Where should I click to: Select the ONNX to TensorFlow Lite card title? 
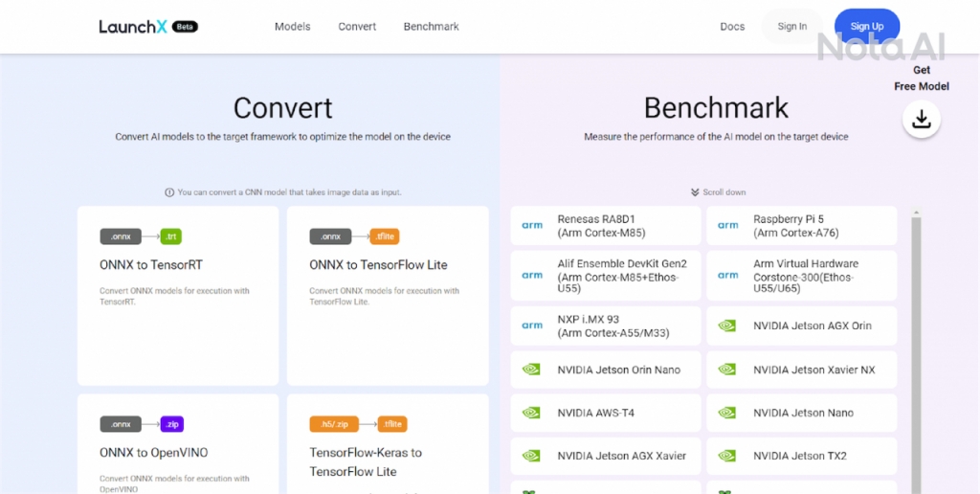click(x=378, y=264)
